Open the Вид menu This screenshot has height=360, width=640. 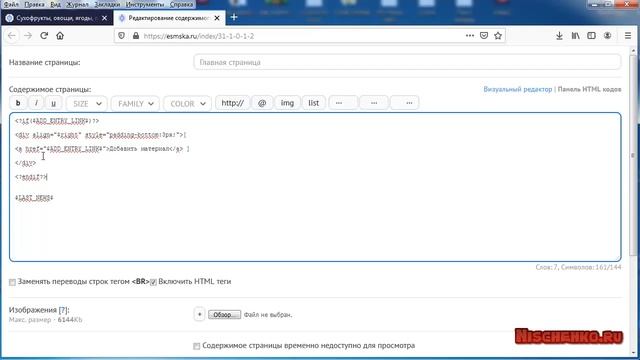click(x=55, y=4)
